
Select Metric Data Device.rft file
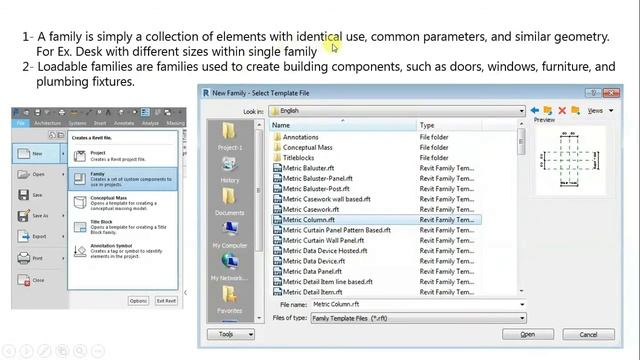pyautogui.click(x=309, y=261)
